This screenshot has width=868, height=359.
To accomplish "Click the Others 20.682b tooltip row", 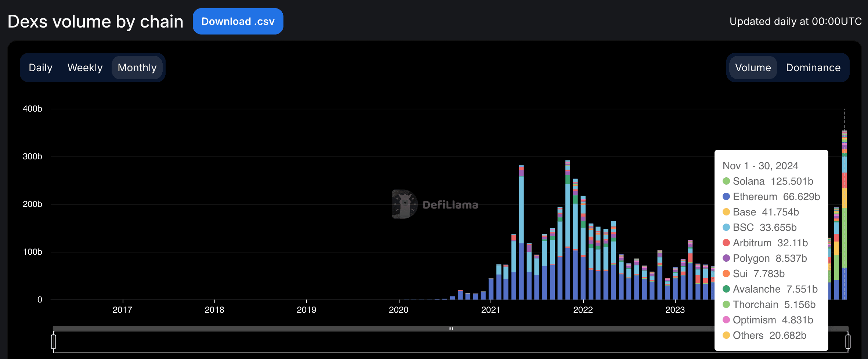I will (764, 336).
